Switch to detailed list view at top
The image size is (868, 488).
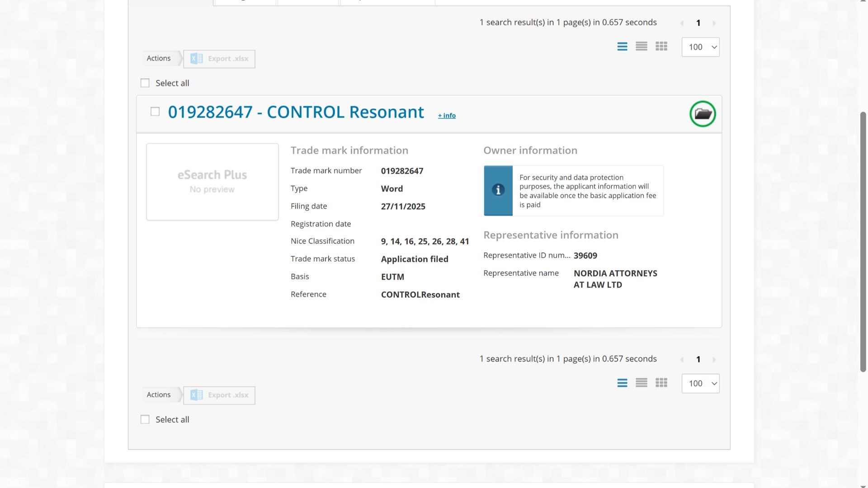[x=622, y=47]
